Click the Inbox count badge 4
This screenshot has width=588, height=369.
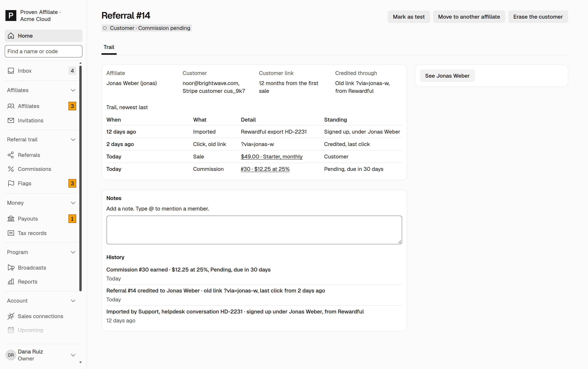pyautogui.click(x=72, y=71)
